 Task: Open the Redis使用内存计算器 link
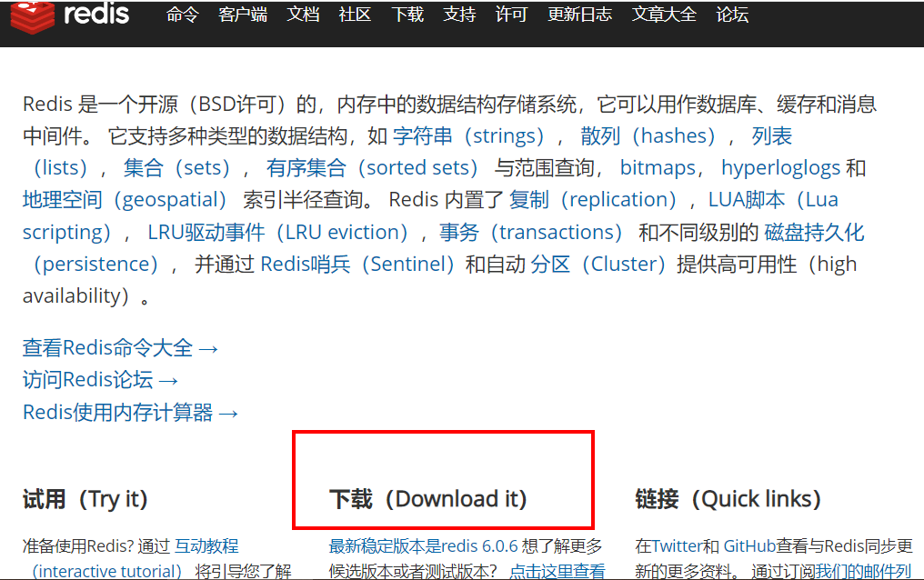click(130, 412)
